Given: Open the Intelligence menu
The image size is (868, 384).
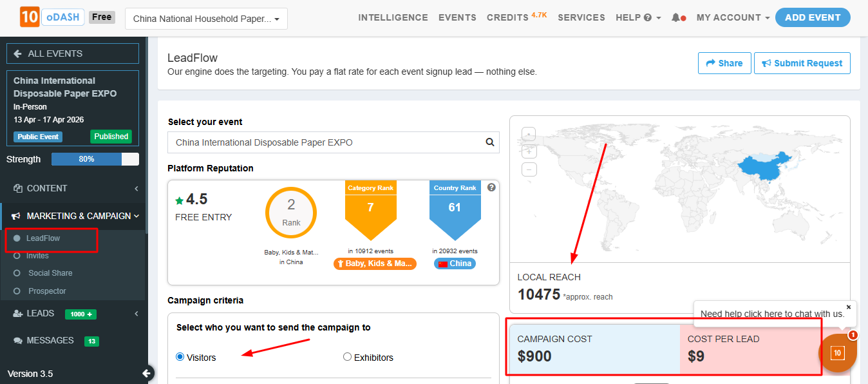Looking at the screenshot, I should pyautogui.click(x=393, y=18).
